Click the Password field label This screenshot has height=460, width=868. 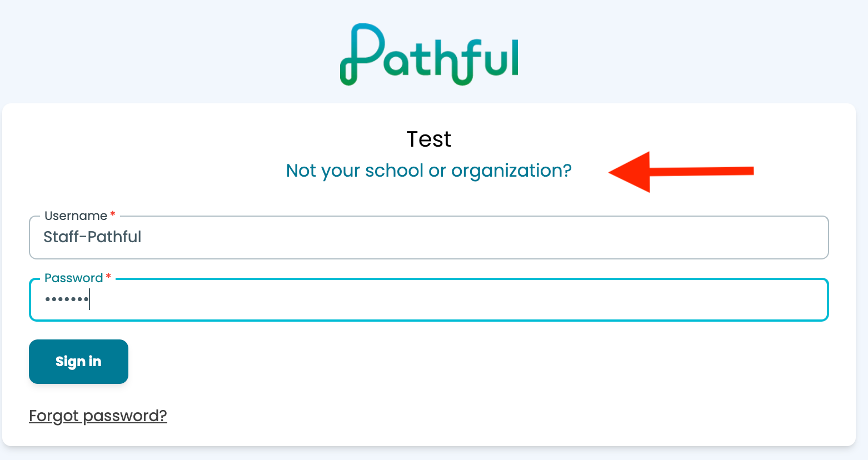coord(73,278)
